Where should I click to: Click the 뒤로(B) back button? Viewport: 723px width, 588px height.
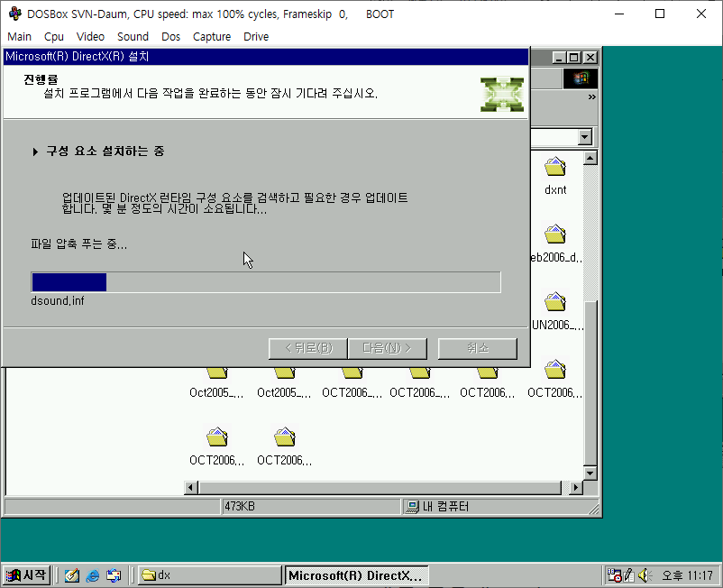(x=308, y=348)
